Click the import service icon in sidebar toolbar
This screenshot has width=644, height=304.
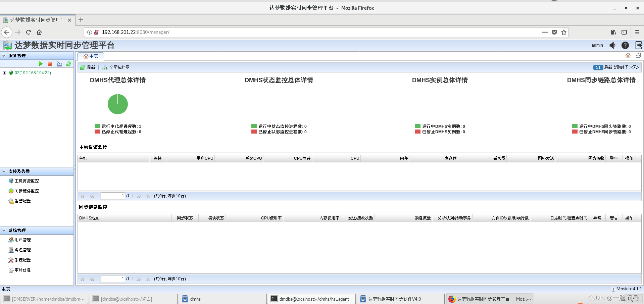(x=59, y=64)
